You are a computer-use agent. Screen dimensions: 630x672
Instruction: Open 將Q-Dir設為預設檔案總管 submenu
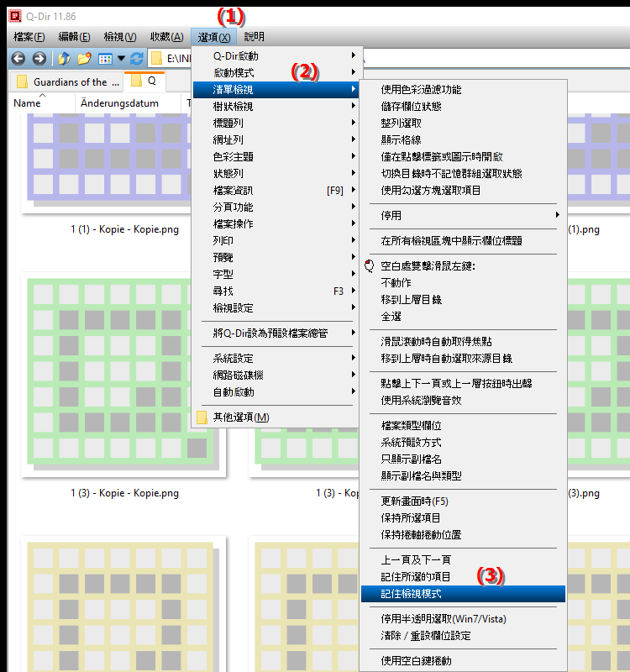276,333
